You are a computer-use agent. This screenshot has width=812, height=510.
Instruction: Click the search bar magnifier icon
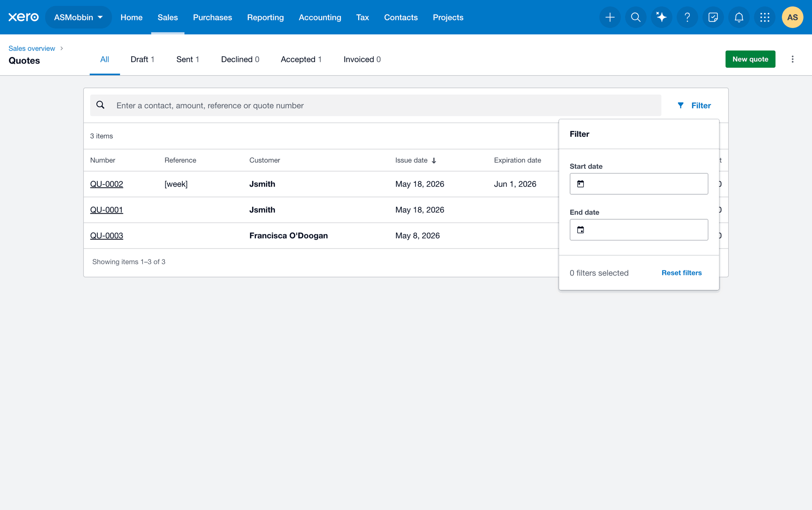100,105
